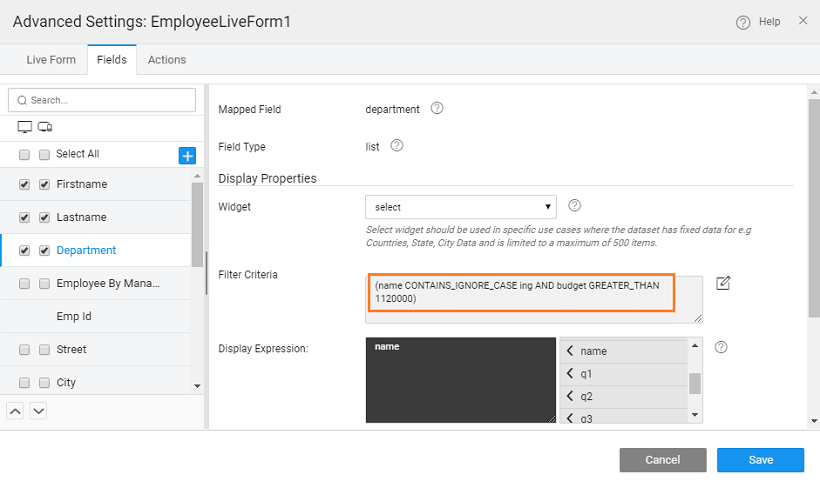
Task: Click help icon next to Mapped Field
Action: point(437,109)
